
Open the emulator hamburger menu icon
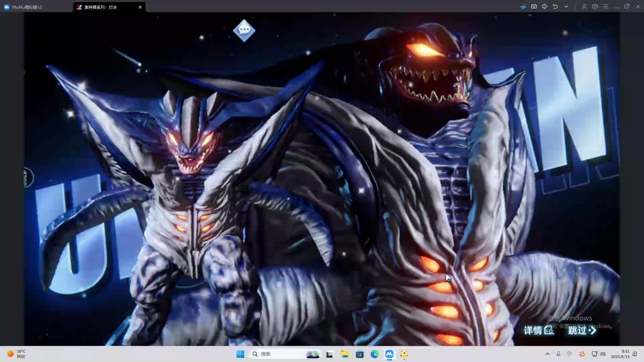pos(606,6)
